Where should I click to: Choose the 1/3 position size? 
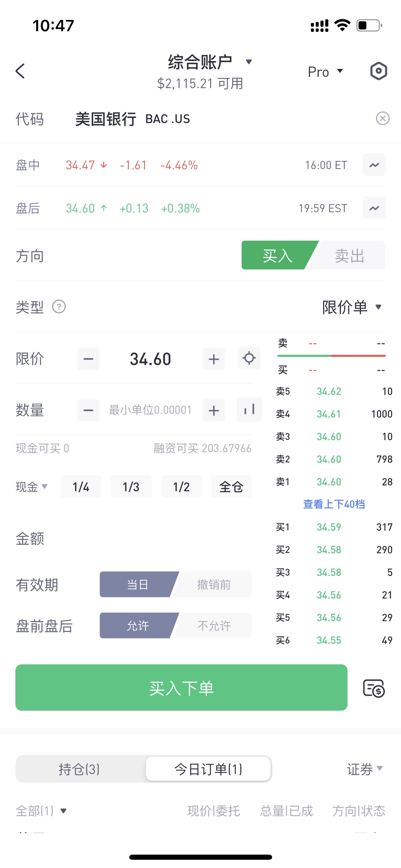131,487
